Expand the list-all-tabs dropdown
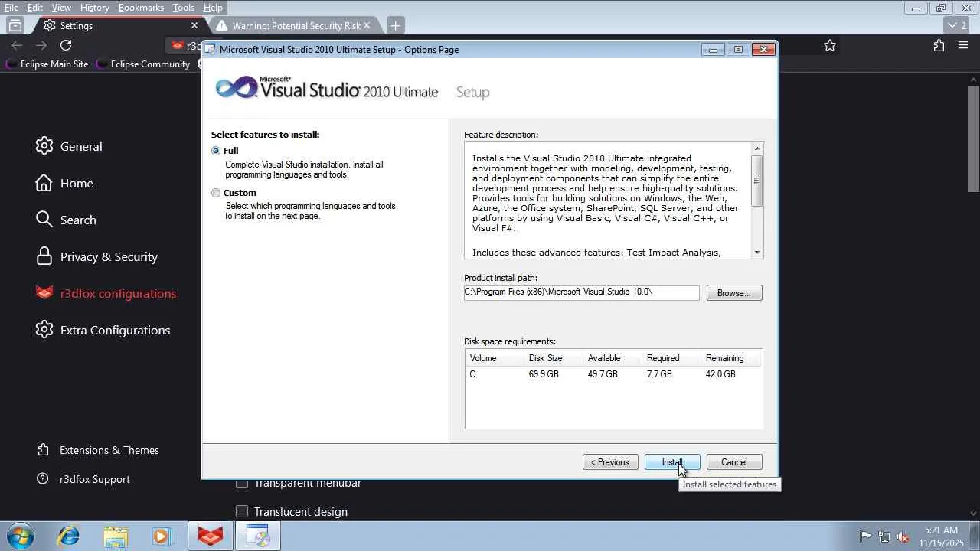Screen dimensions: 980x551 point(958,25)
